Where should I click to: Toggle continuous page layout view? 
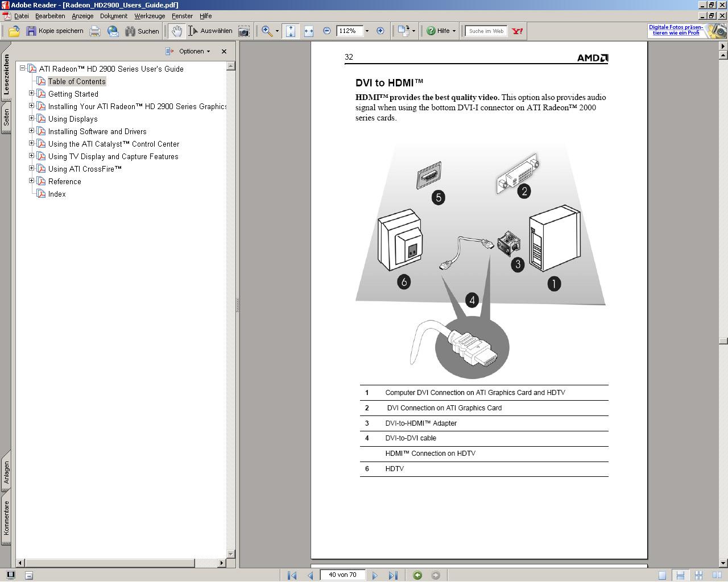coord(680,575)
